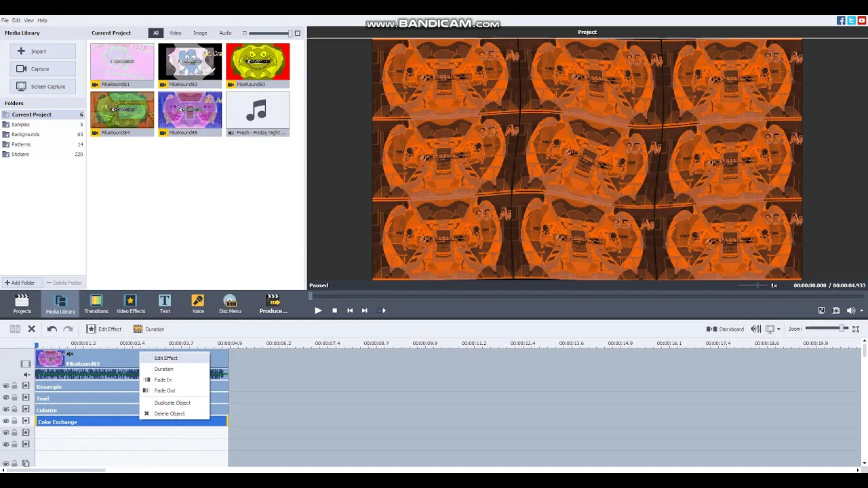Choose Duration in the context menu
The height and width of the screenshot is (488, 868).
pos(175,369)
